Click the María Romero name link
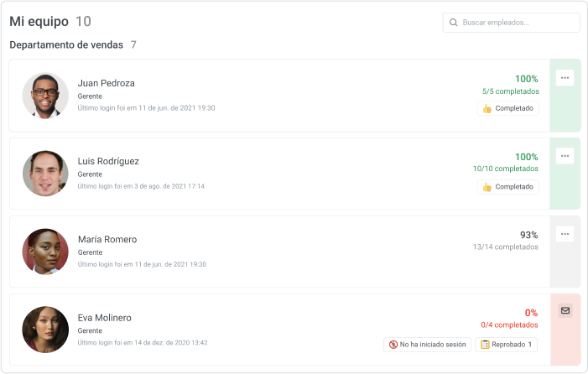The height and width of the screenshot is (374, 588). pos(107,240)
